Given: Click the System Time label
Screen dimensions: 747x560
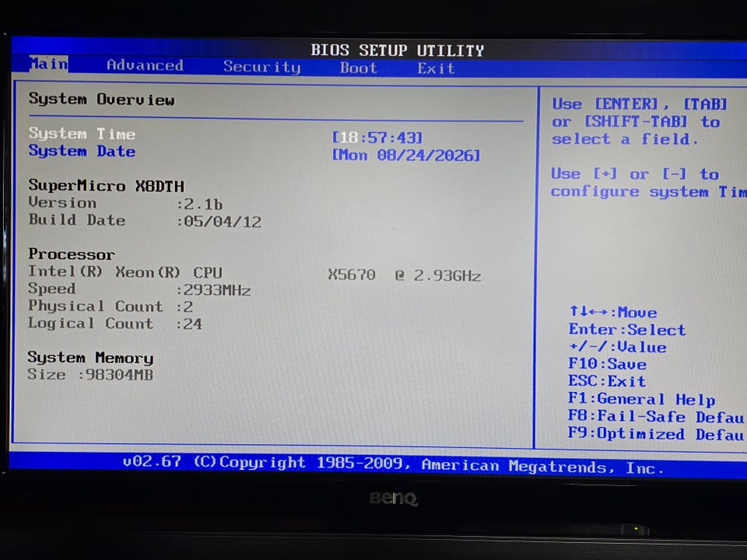Looking at the screenshot, I should [x=82, y=134].
